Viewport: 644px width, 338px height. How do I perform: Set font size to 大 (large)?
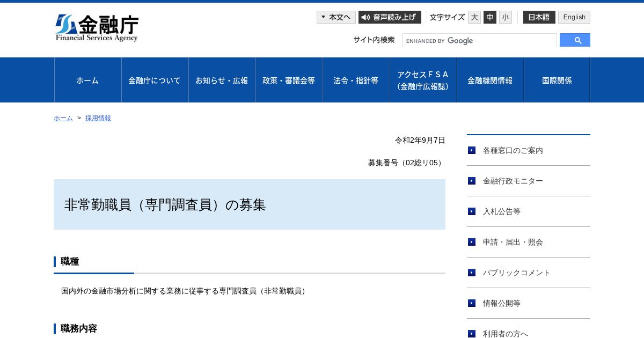(474, 17)
